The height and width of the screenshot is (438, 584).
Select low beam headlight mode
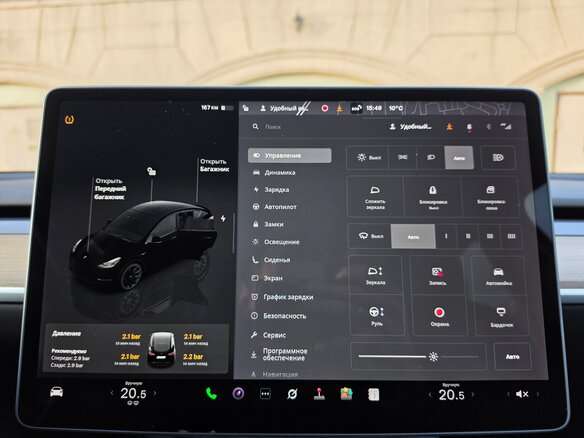pos(431,158)
